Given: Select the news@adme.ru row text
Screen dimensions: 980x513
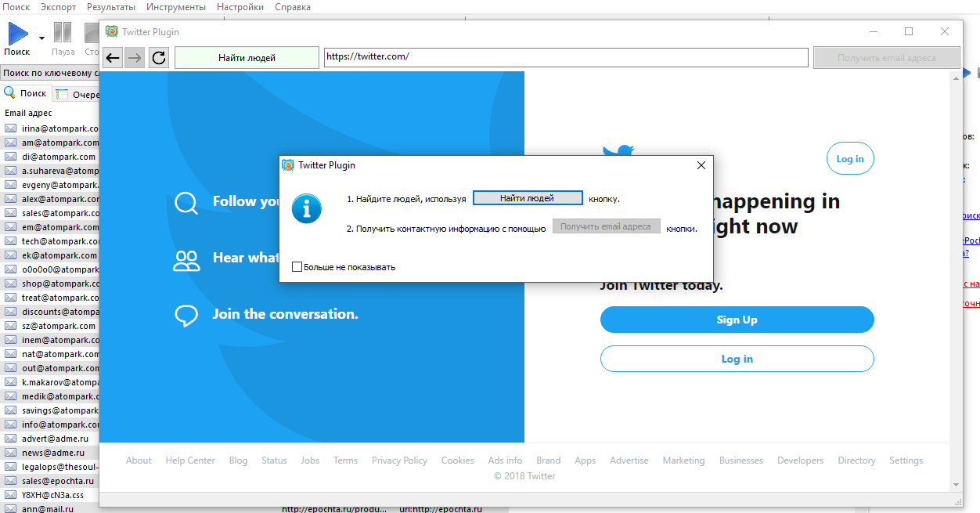Looking at the screenshot, I should click(x=55, y=453).
